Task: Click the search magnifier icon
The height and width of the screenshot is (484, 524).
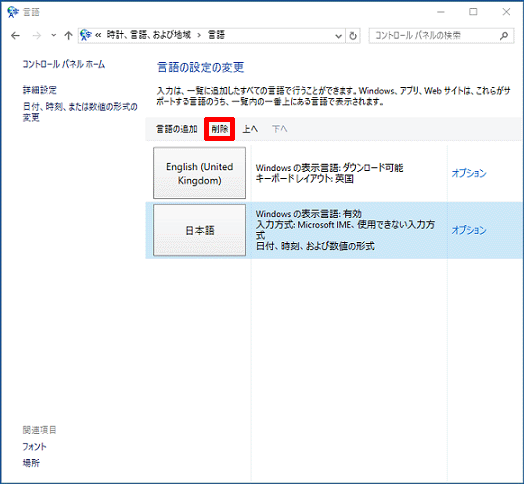Action: pyautogui.click(x=504, y=35)
